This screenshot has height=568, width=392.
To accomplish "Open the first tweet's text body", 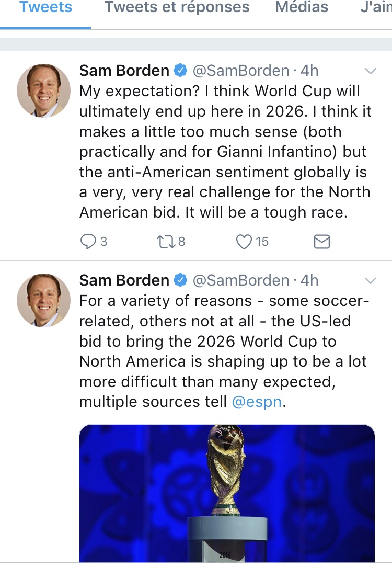I will [x=225, y=151].
